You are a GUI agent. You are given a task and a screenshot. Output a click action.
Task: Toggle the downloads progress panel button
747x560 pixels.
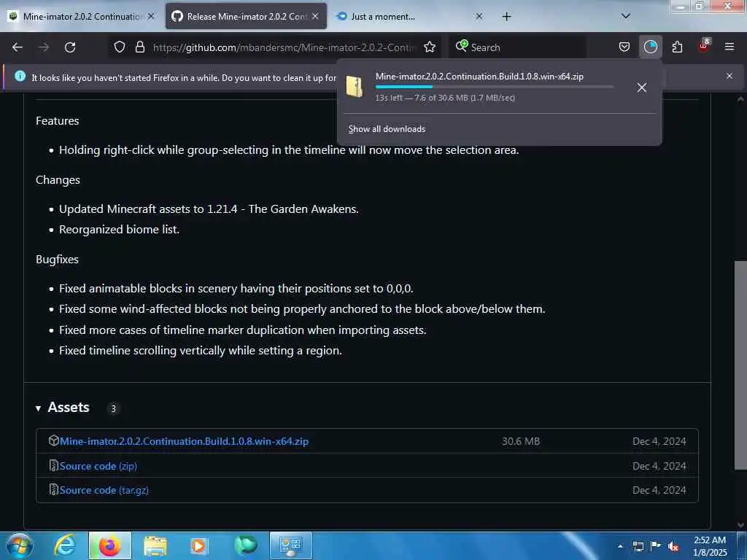(x=650, y=47)
